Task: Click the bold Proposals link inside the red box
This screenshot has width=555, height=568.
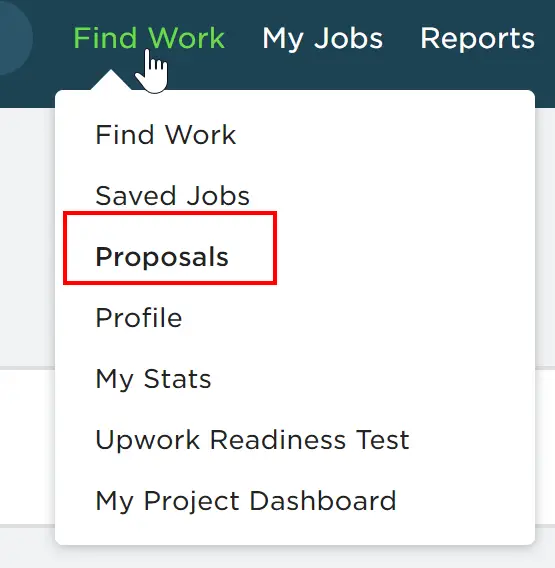Action: tap(162, 257)
